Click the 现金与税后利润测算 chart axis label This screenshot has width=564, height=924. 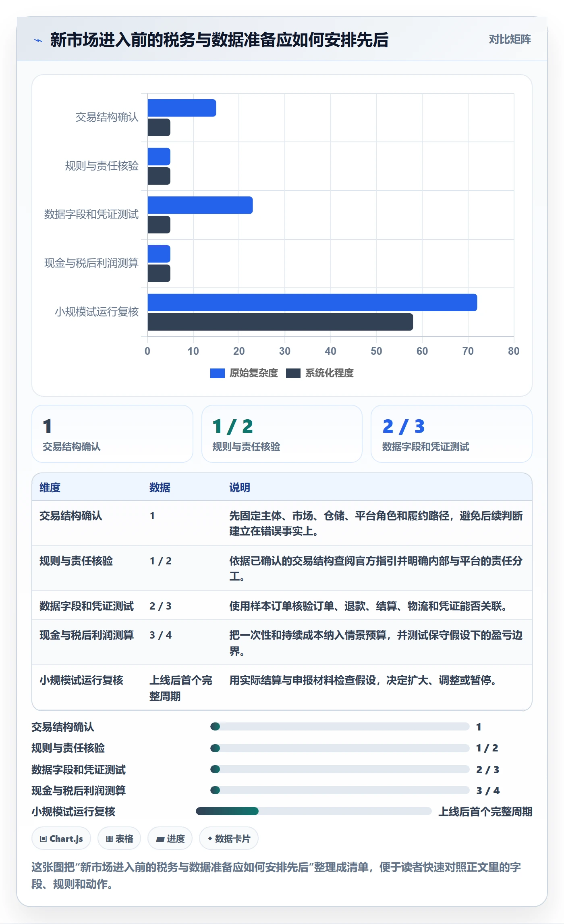point(91,263)
